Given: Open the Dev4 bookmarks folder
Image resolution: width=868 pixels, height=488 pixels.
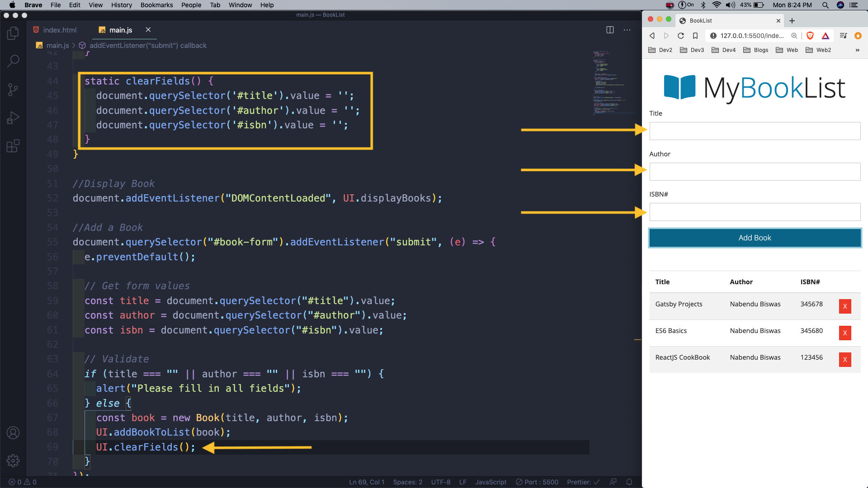Looking at the screenshot, I should point(723,50).
